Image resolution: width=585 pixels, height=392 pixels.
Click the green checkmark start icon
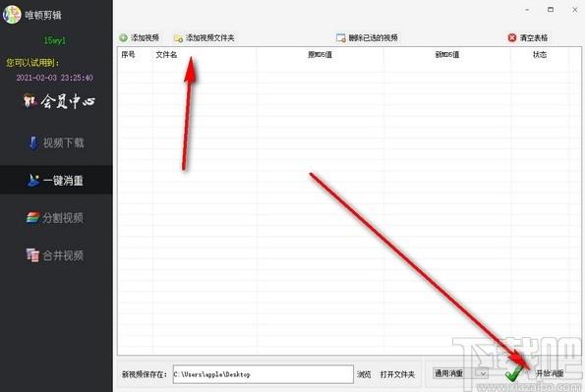513,373
